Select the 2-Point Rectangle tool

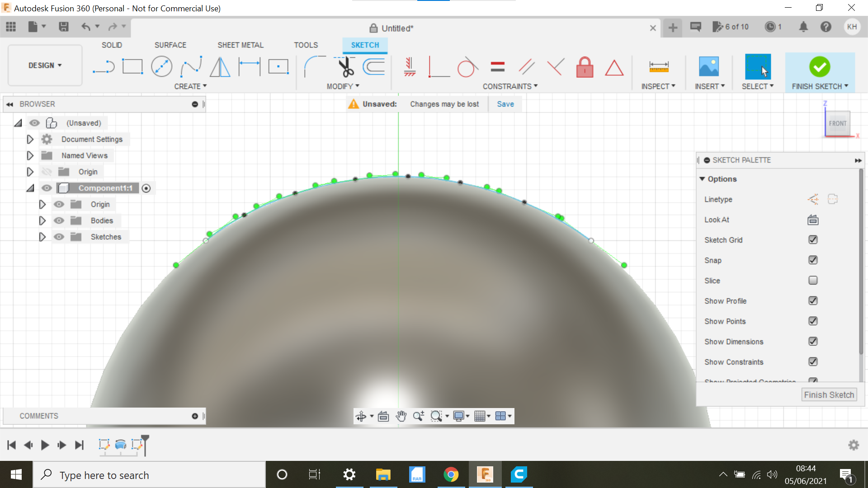coord(133,66)
